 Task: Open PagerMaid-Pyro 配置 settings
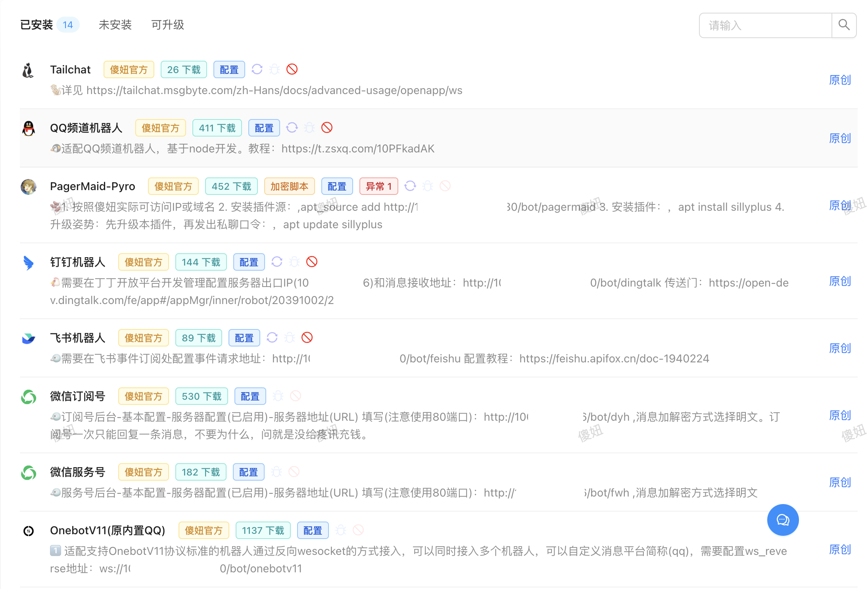pyautogui.click(x=337, y=187)
